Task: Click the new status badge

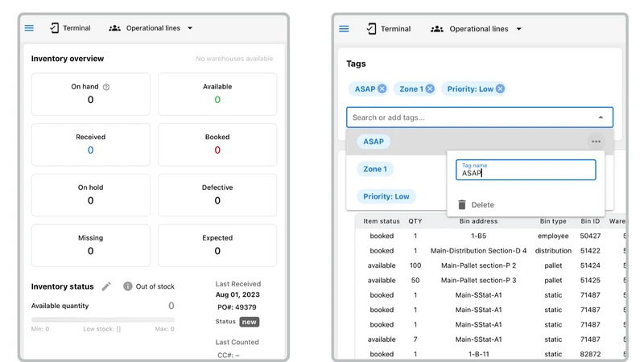Action: (250, 322)
